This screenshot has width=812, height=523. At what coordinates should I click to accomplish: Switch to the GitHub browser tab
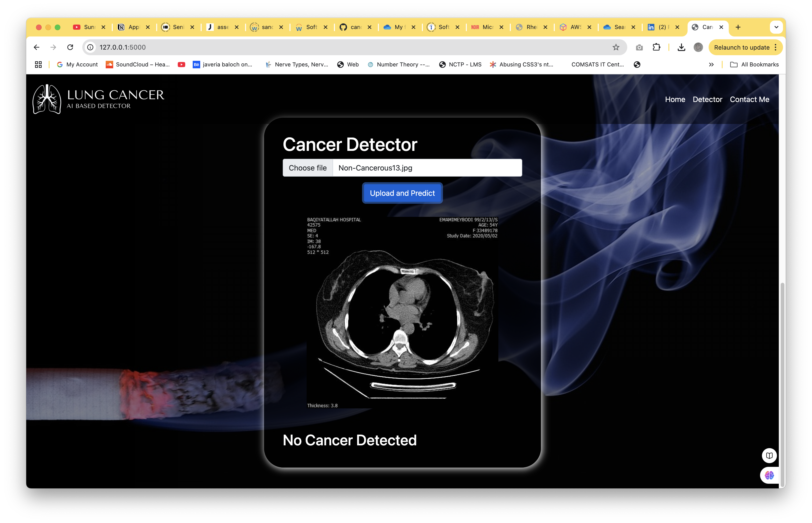[x=351, y=27]
